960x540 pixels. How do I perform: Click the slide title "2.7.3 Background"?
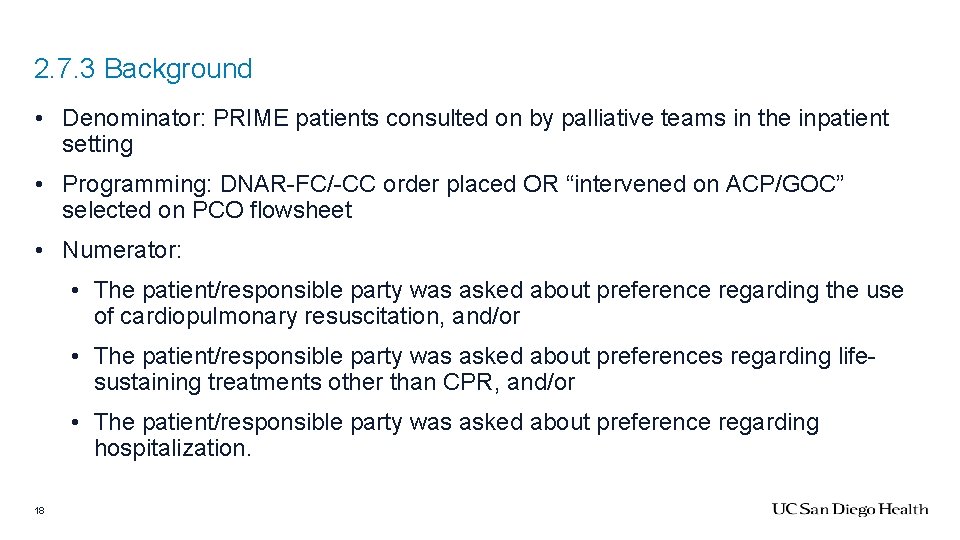143,69
